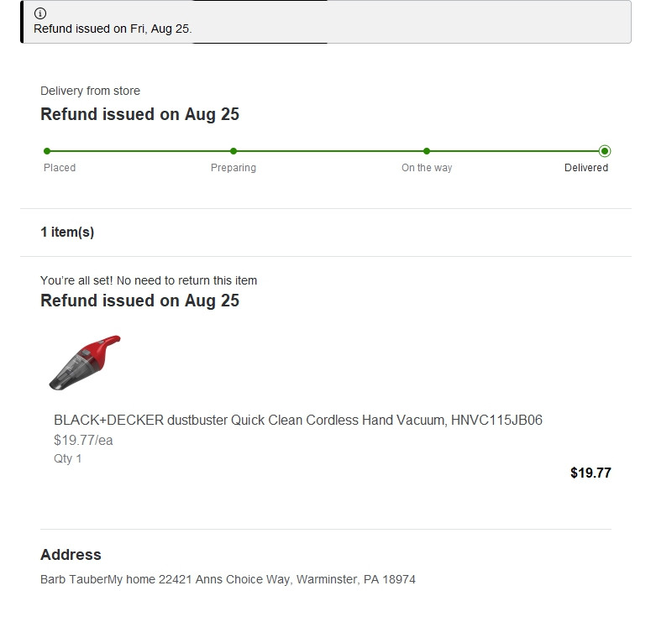Click 'You're all set! No need to return' message
672x643 pixels.
(x=149, y=280)
